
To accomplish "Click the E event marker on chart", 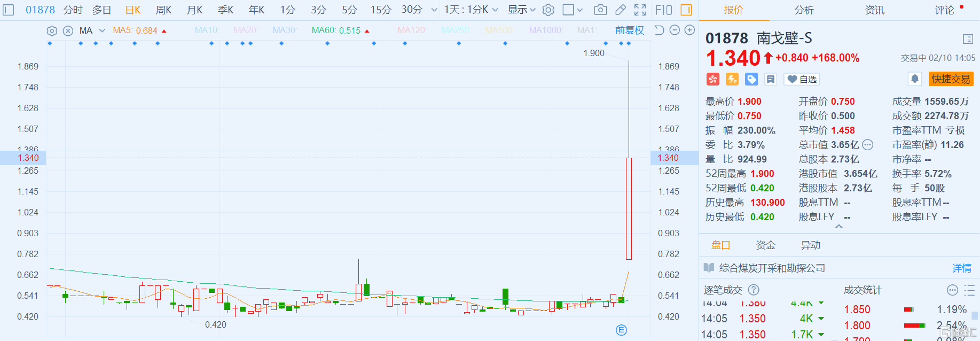I will coord(621,330).
